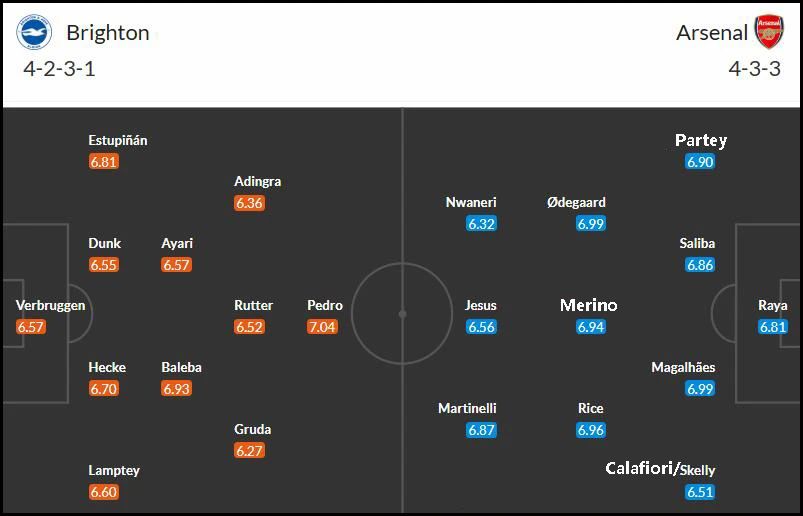Select the player name Lamptey
The image size is (803, 516).
tap(114, 470)
